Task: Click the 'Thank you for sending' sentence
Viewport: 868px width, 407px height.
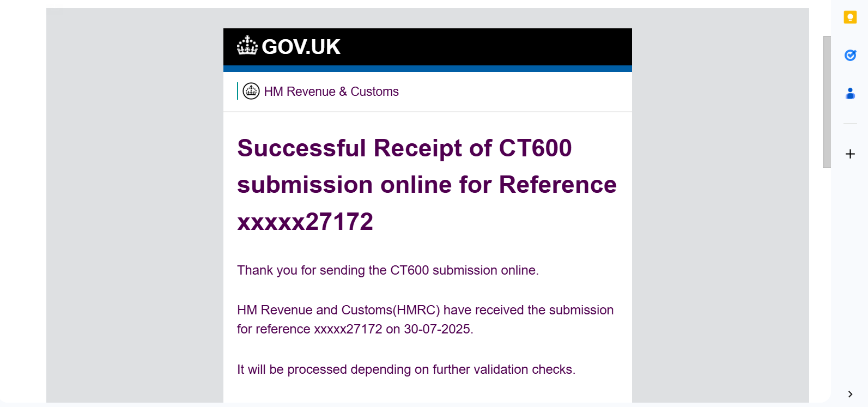Action: pos(387,270)
